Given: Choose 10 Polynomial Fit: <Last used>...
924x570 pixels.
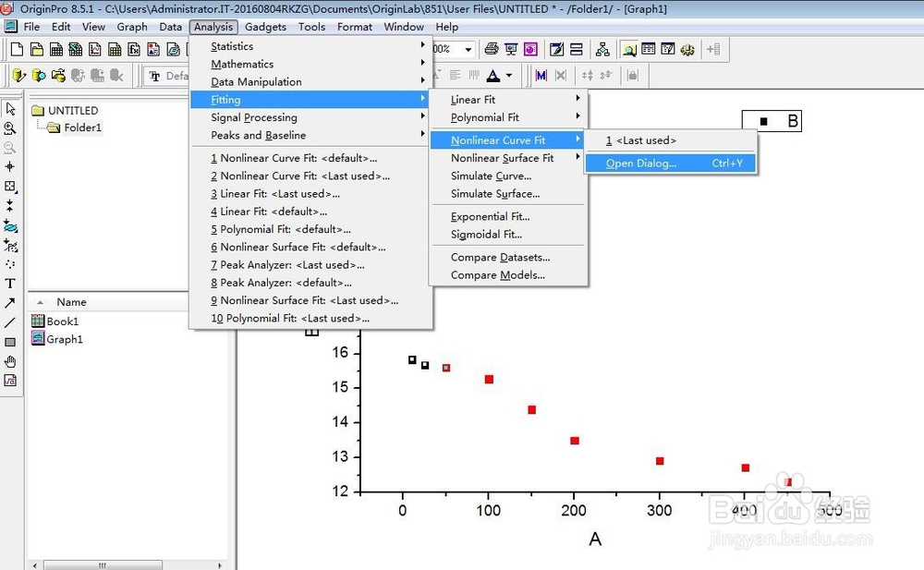Looking at the screenshot, I should 310,318.
